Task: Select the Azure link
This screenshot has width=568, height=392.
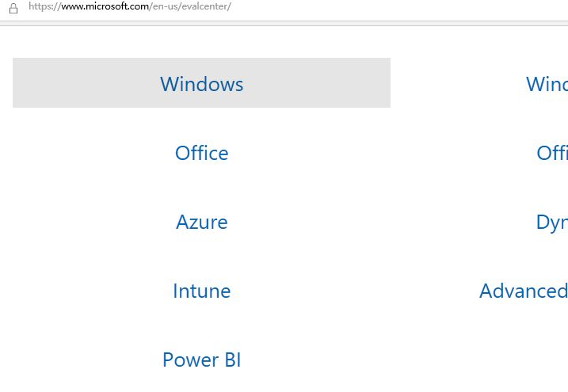Action: 201,222
